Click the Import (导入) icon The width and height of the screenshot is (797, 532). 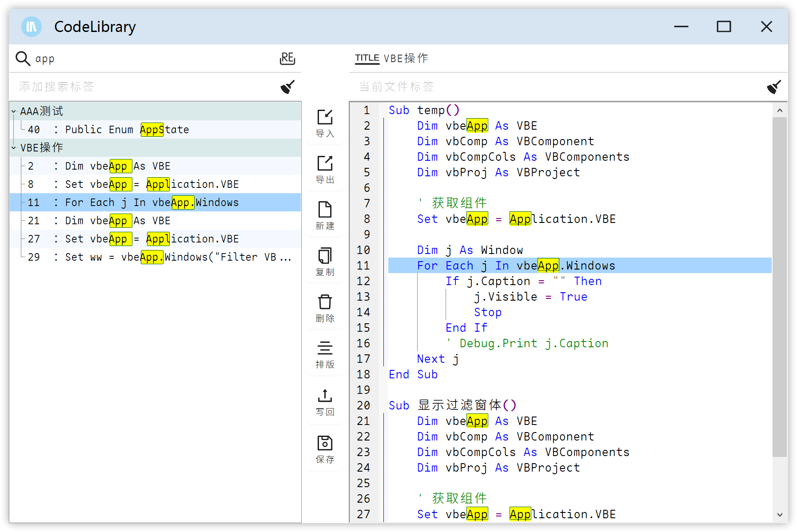(325, 123)
